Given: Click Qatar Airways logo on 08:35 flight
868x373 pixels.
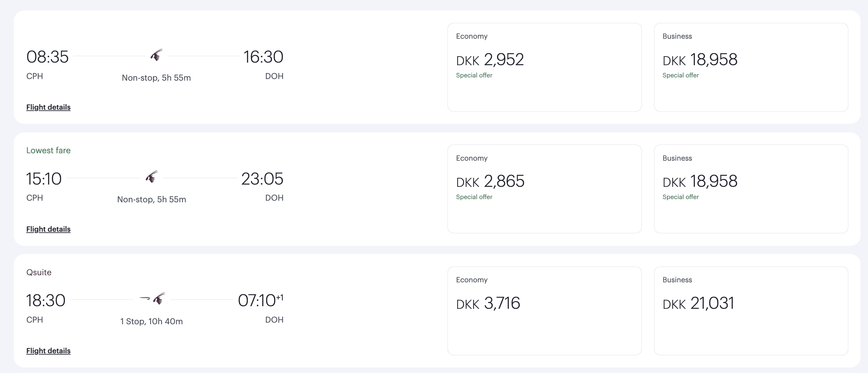Looking at the screenshot, I should [x=156, y=55].
